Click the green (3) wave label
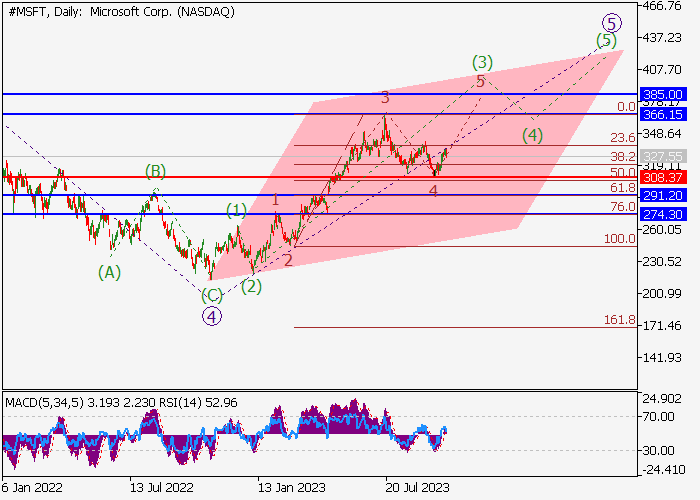Screen dimensions: 700x500 (482, 61)
